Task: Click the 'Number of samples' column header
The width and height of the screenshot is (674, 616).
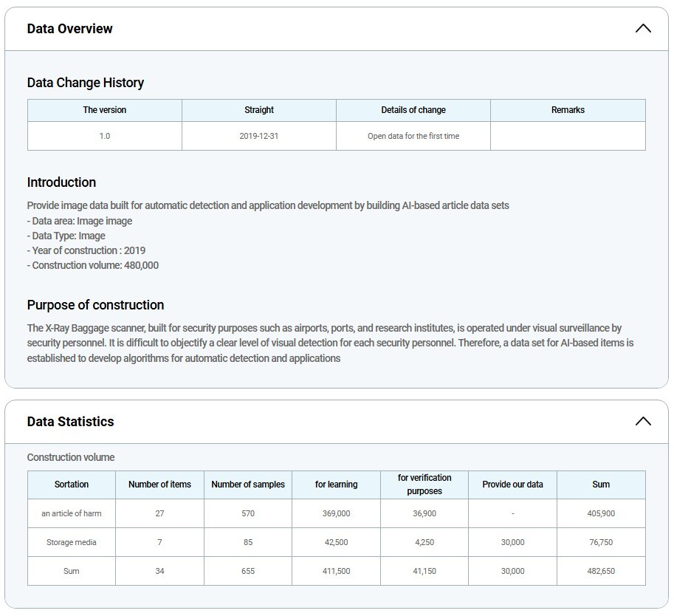Action: pyautogui.click(x=247, y=485)
